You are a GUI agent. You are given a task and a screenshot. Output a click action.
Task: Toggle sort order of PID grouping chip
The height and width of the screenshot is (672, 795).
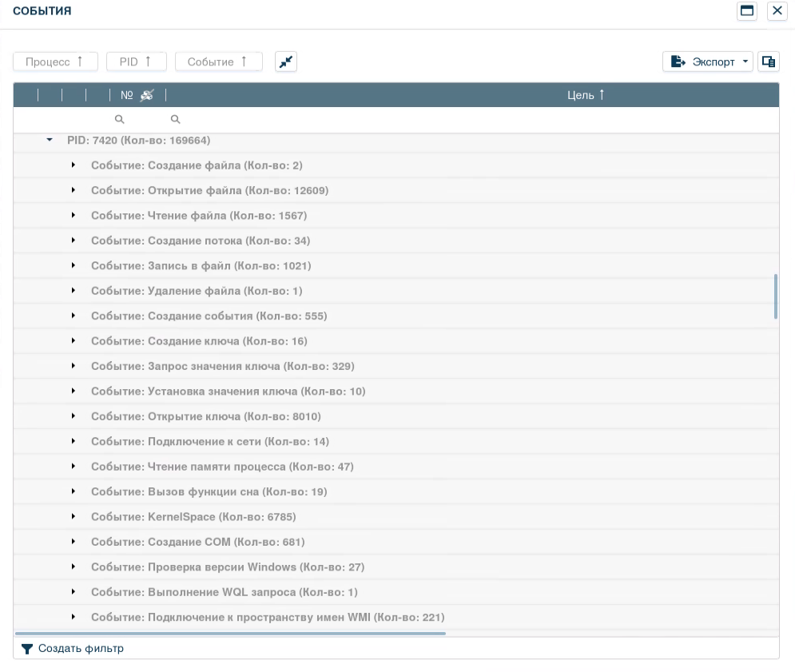[136, 62]
